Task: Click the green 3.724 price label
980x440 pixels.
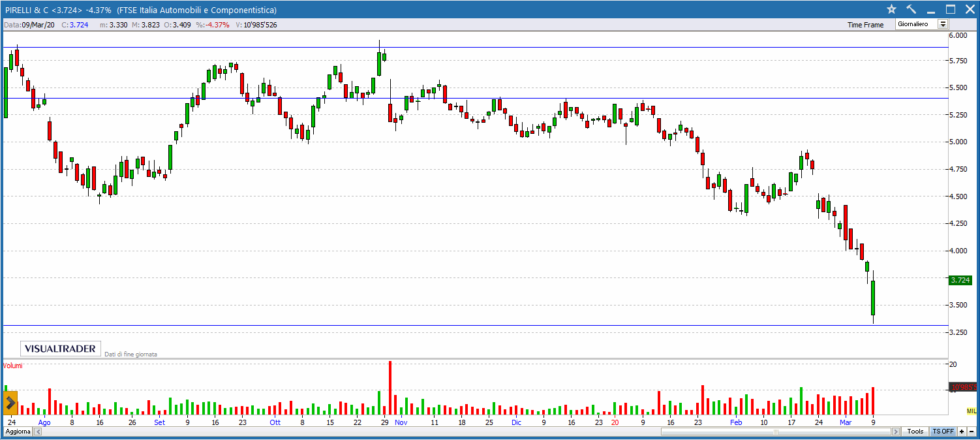Action: (960, 280)
